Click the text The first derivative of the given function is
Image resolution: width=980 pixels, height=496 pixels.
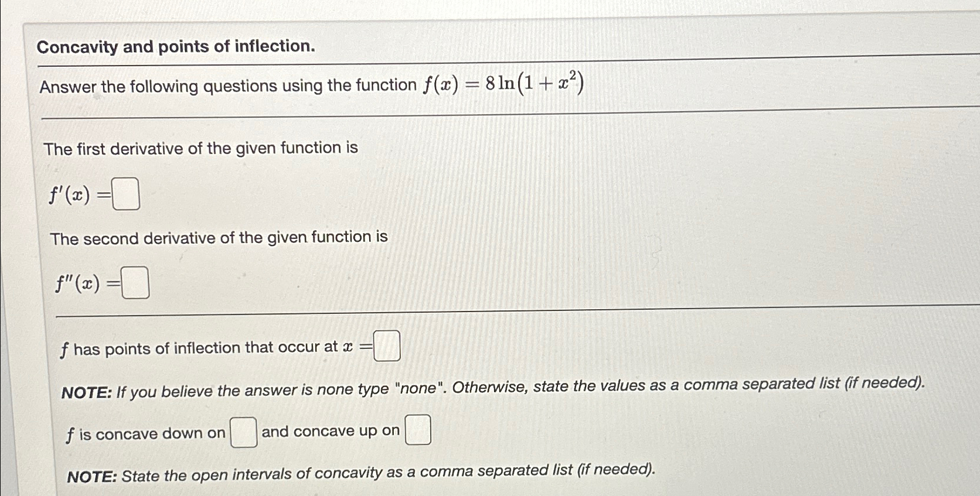(202, 148)
